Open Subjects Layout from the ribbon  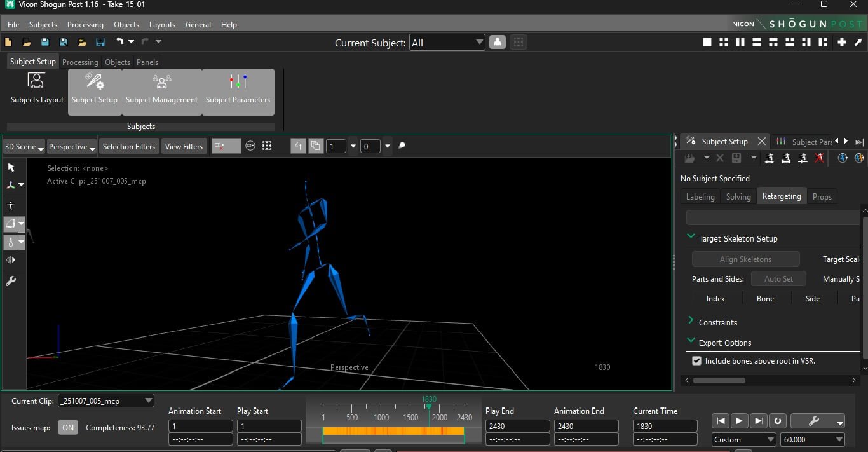point(37,89)
